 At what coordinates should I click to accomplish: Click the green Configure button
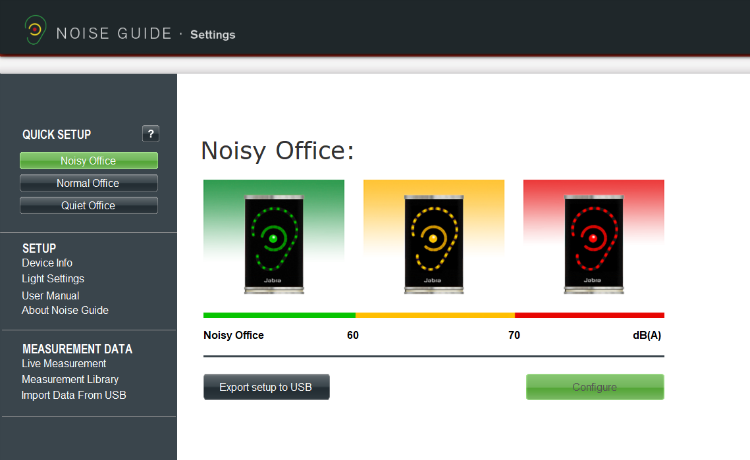[x=595, y=387]
